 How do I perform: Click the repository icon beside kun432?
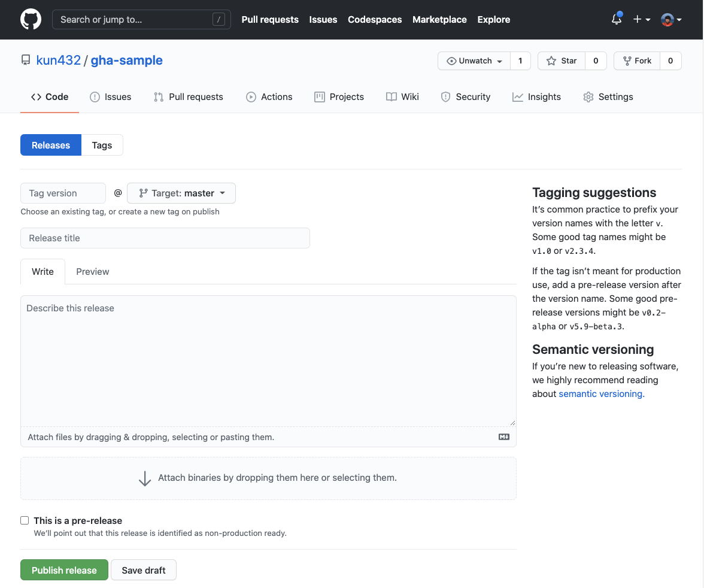26,60
